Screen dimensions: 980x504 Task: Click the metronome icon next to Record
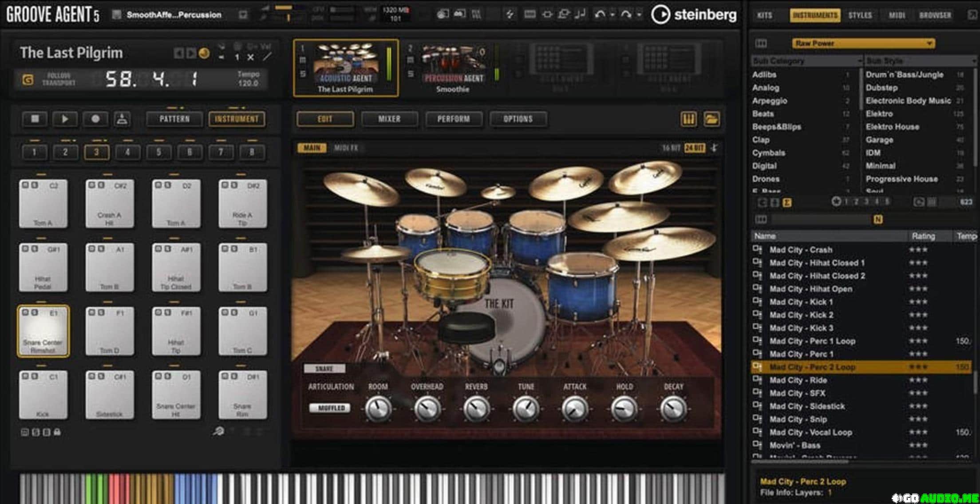click(x=122, y=119)
